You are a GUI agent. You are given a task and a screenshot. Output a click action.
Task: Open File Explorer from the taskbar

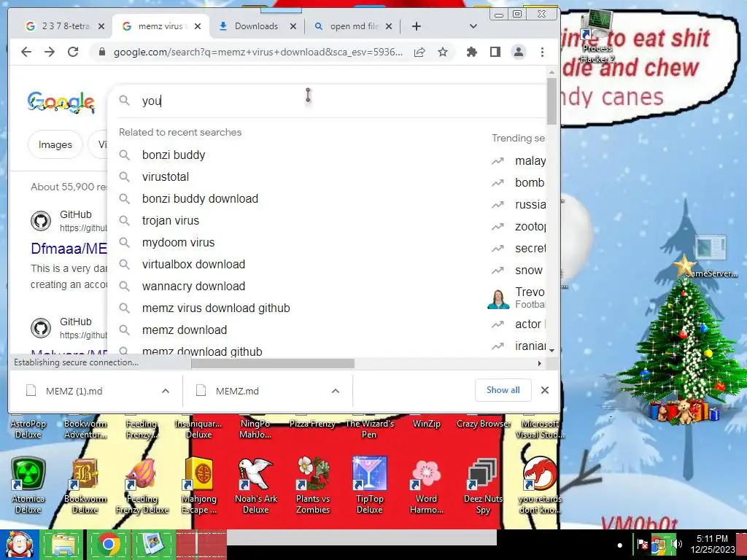[x=63, y=545]
